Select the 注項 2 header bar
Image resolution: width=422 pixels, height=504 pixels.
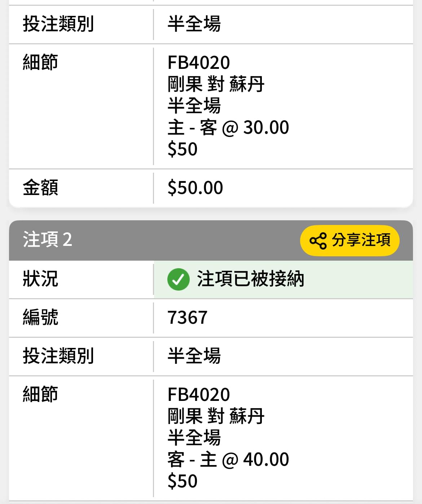[x=211, y=240]
